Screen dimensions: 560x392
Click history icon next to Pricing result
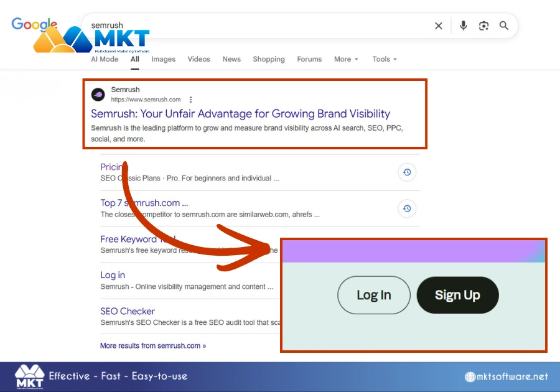(x=407, y=172)
